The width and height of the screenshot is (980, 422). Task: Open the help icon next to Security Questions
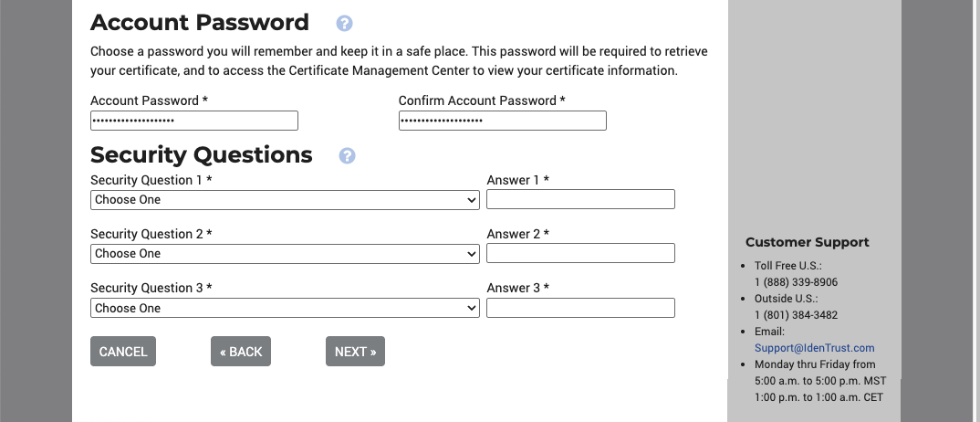(347, 156)
